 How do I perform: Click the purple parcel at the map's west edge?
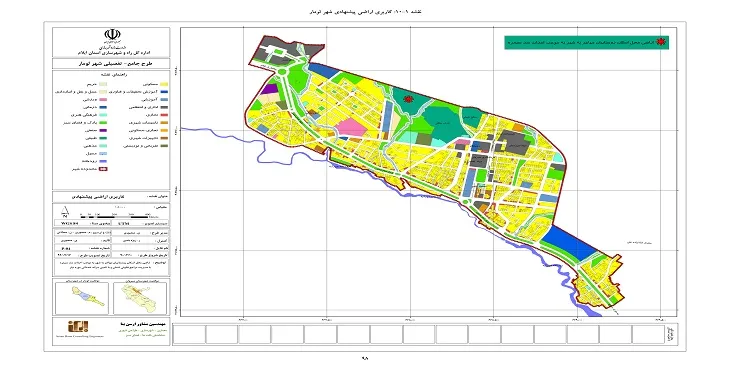click(x=269, y=89)
